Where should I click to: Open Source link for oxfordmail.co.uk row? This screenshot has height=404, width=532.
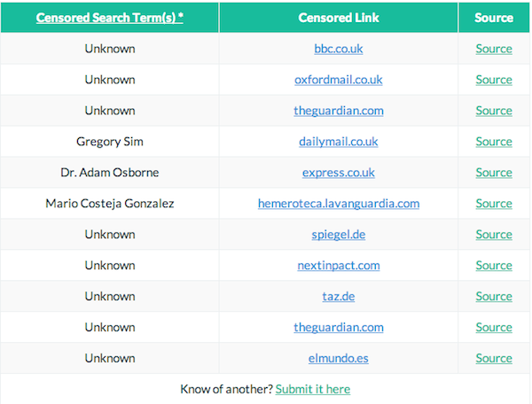click(494, 80)
